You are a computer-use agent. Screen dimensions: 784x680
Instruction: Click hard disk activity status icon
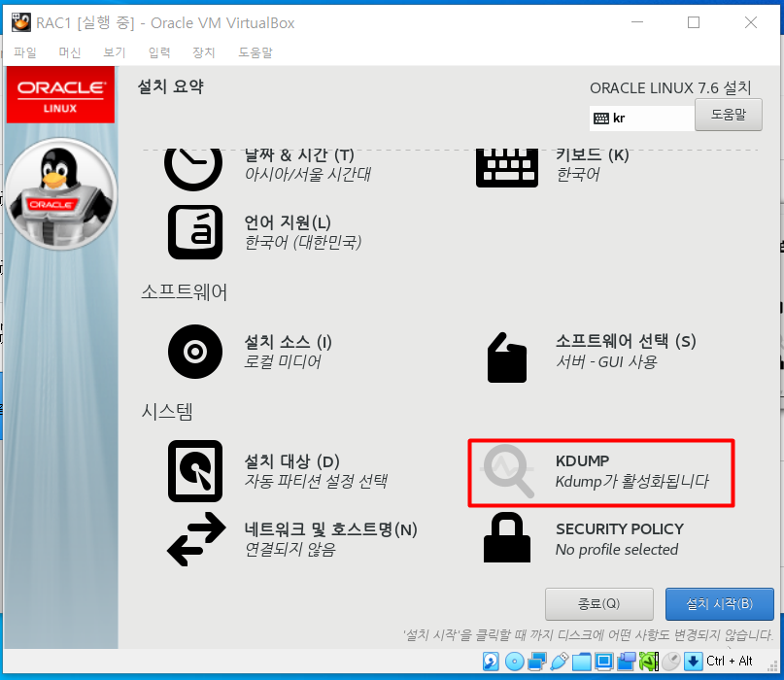[x=491, y=662]
